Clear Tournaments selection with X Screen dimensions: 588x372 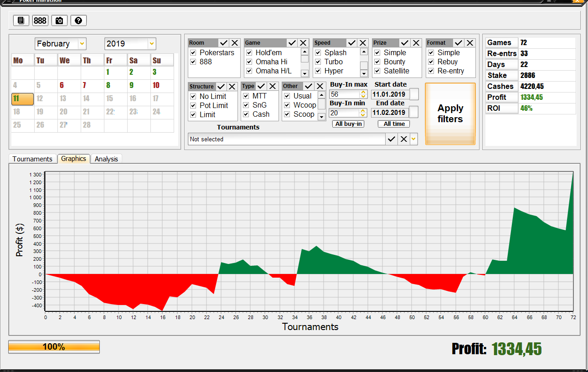pyautogui.click(x=403, y=139)
